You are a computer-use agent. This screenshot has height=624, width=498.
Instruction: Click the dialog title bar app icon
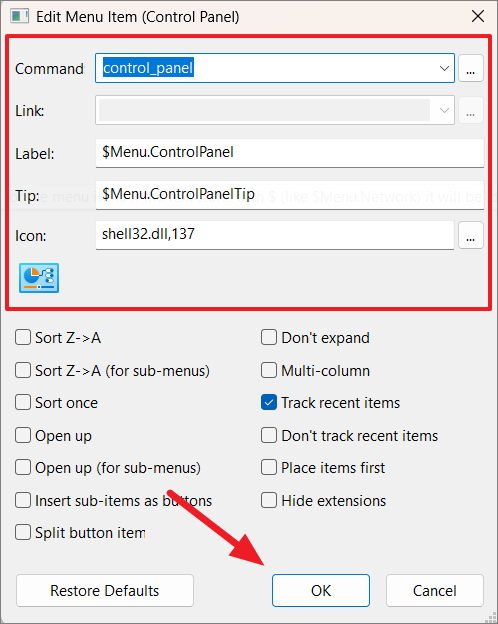(19, 16)
